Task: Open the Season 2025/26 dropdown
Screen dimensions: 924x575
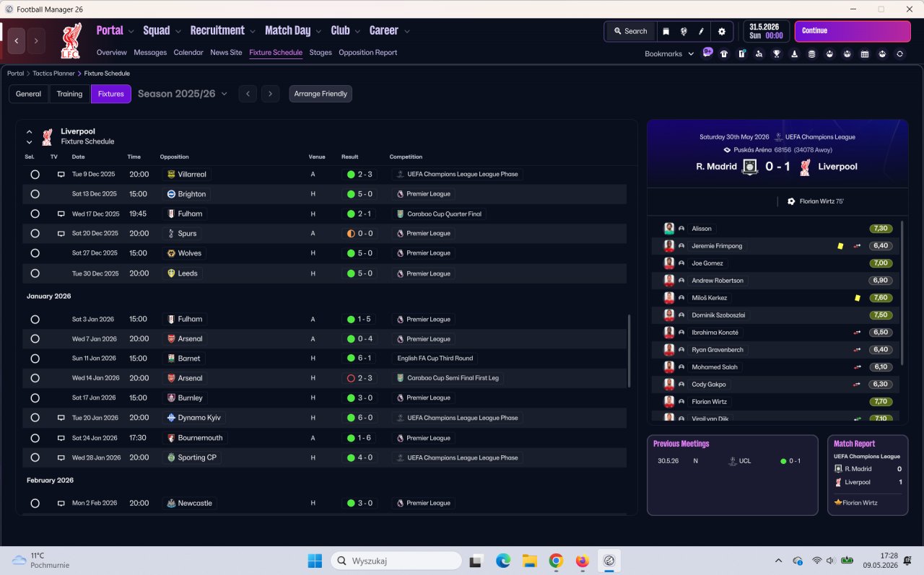Action: point(183,94)
